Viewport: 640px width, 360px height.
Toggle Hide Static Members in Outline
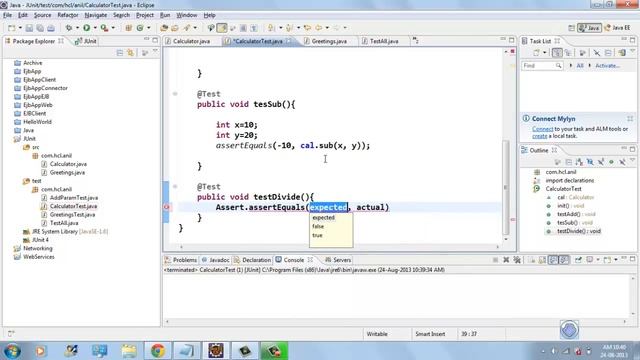tap(601, 162)
